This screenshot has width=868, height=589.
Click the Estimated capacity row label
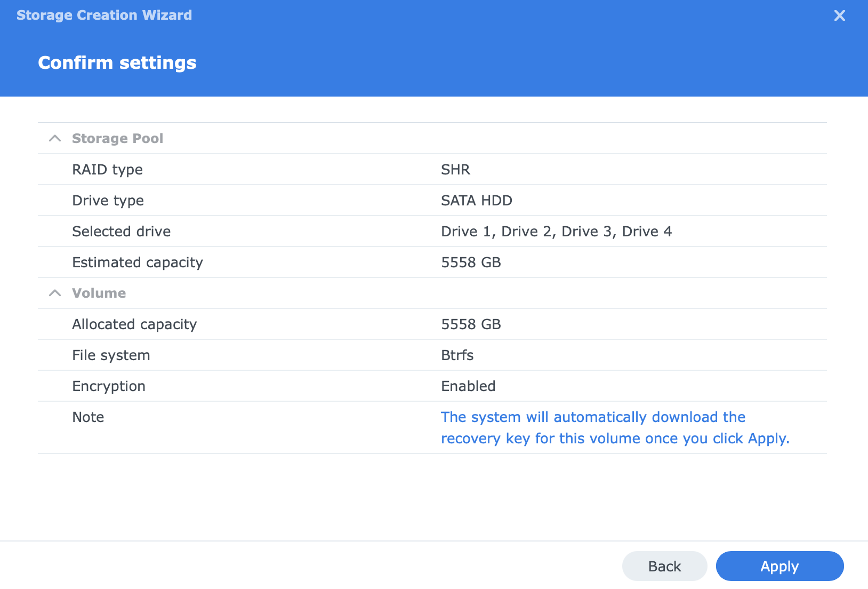coord(137,262)
